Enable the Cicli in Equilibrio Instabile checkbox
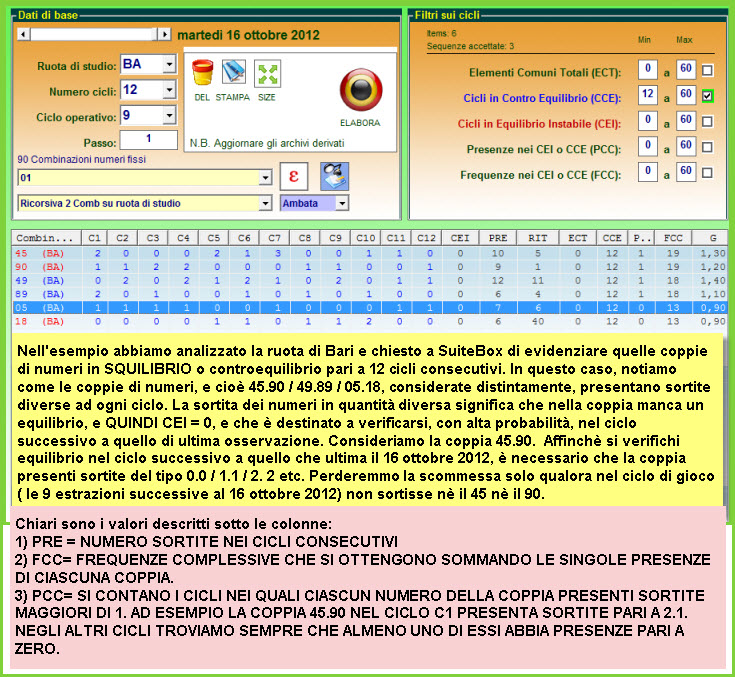Image resolution: width=735 pixels, height=677 pixels. (707, 121)
